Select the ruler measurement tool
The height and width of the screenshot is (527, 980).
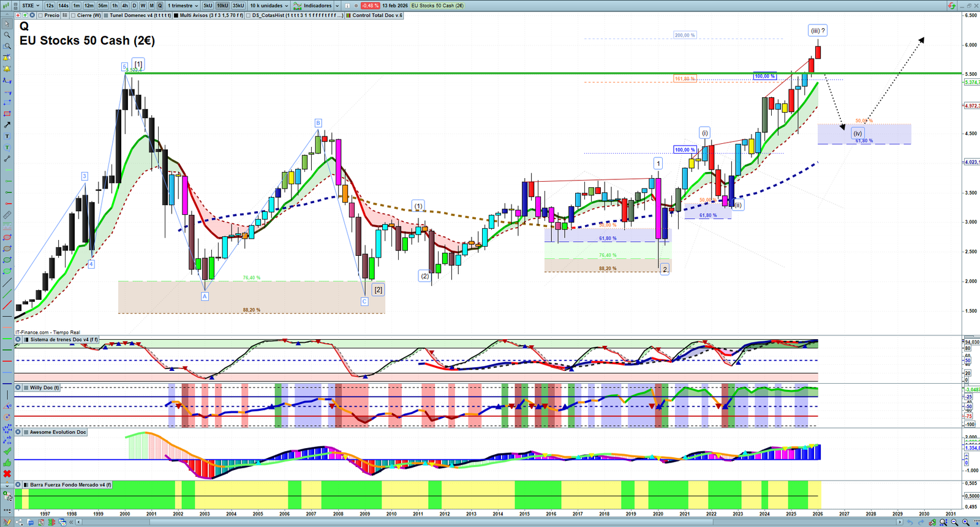(7, 215)
